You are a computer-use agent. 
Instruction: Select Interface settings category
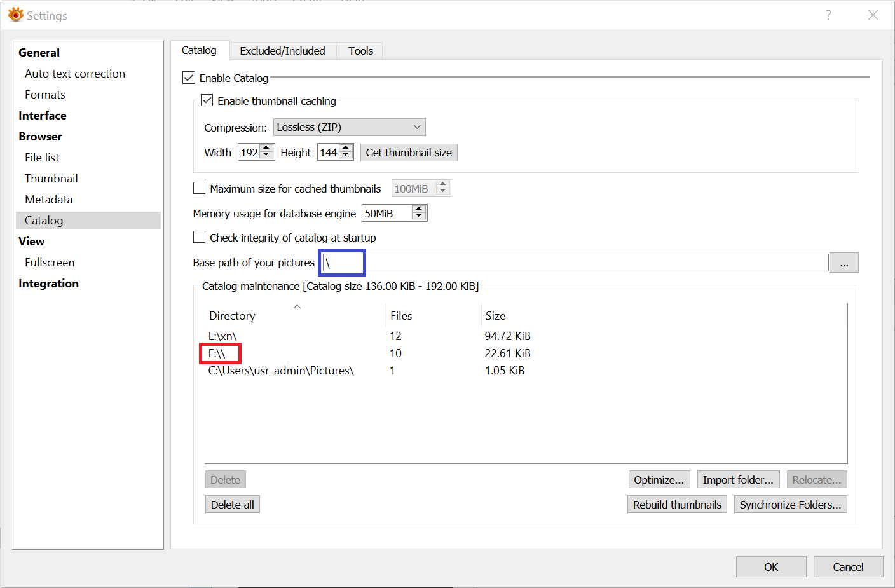43,116
